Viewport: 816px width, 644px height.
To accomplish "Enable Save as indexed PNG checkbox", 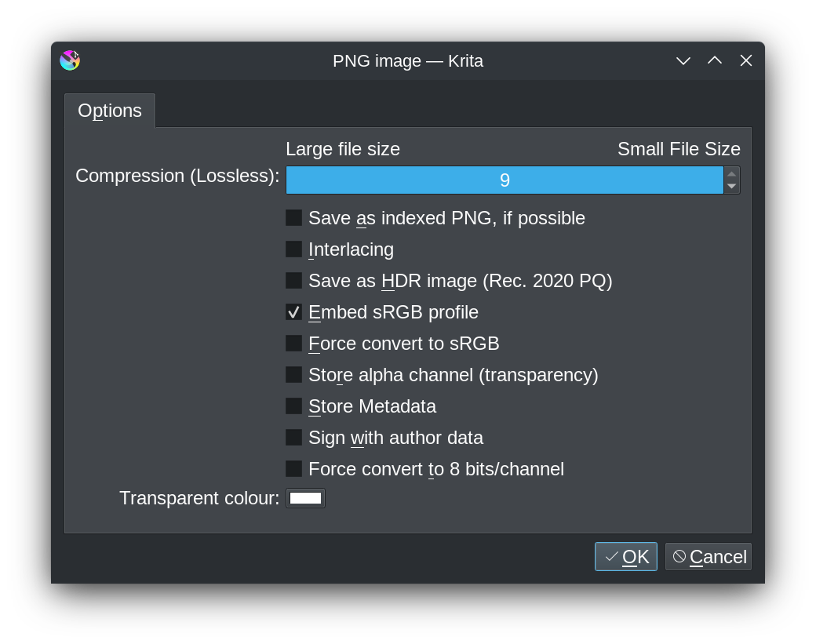I will pos(294,218).
